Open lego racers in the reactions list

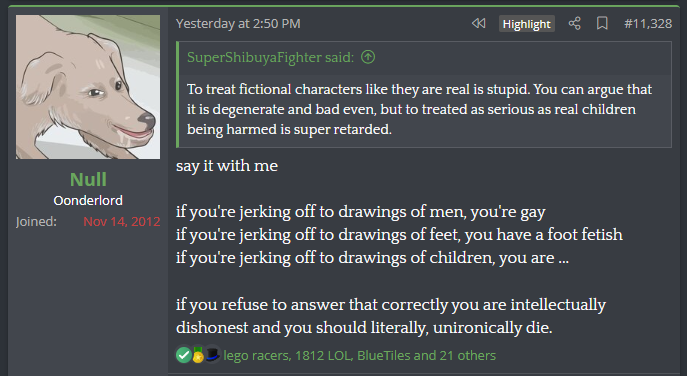pyautogui.click(x=256, y=355)
